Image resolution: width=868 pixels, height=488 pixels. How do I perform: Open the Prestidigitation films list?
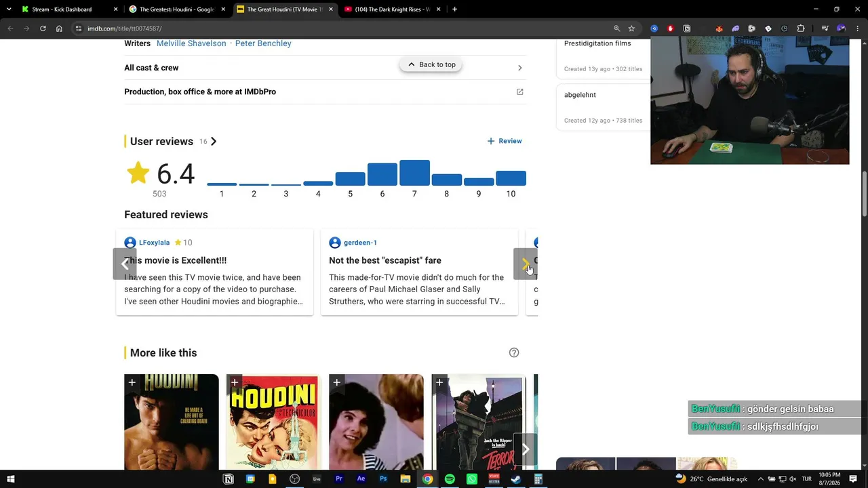597,43
